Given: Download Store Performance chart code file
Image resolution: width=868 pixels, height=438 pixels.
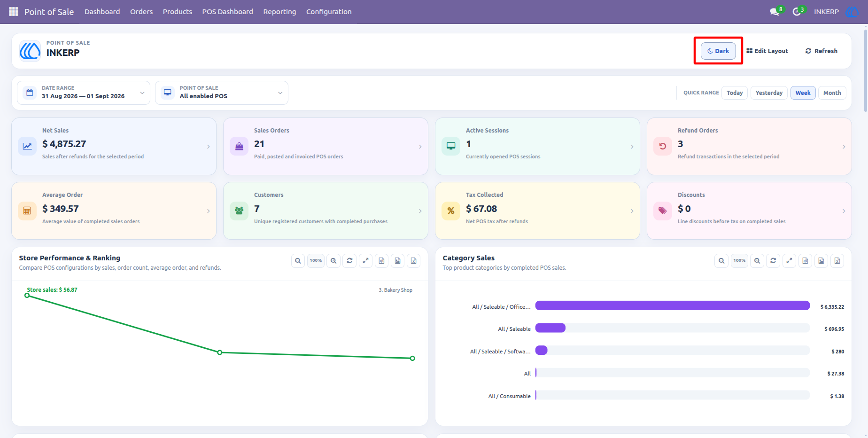Looking at the screenshot, I should (x=381, y=261).
